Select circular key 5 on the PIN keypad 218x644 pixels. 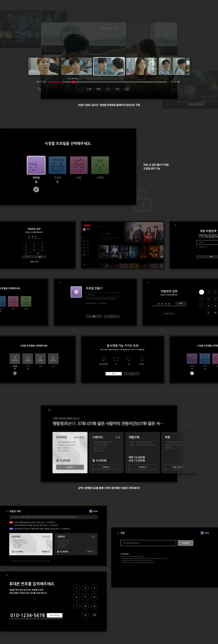(x=208, y=299)
